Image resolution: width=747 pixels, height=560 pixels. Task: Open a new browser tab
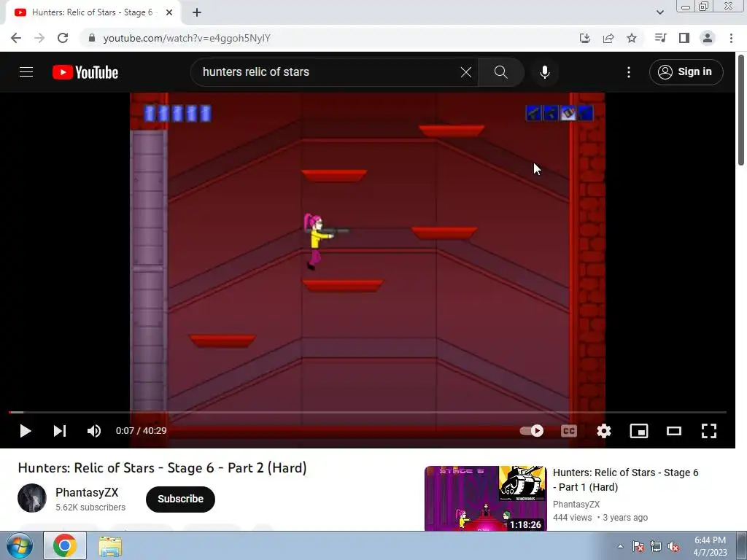click(197, 12)
